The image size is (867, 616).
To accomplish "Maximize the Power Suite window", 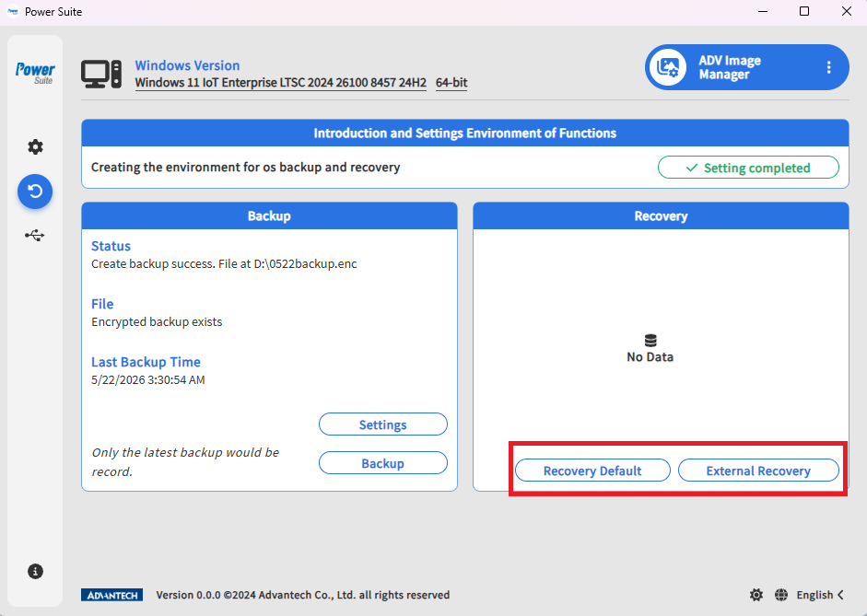I will click(804, 12).
